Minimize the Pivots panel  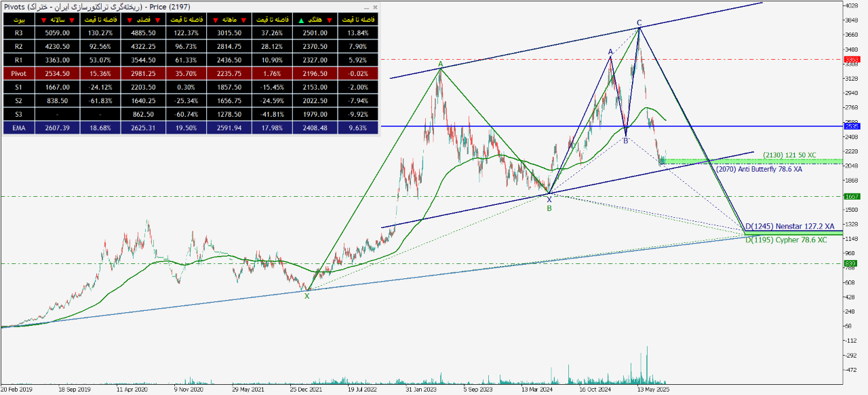[x=366, y=7]
